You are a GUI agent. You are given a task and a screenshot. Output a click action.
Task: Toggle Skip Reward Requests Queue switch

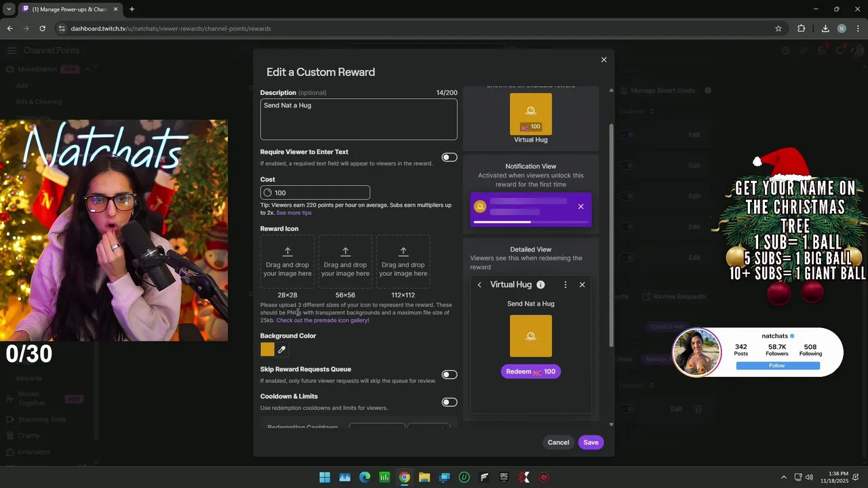pos(449,374)
